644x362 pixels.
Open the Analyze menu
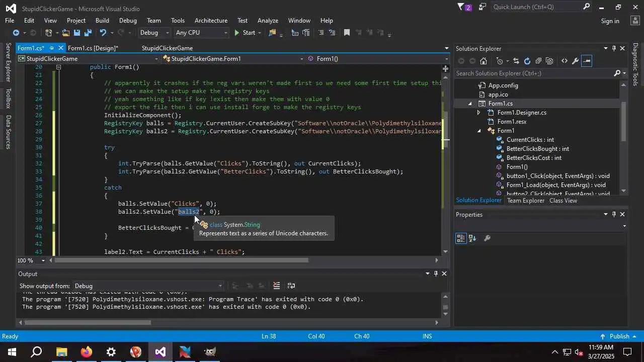(x=268, y=21)
